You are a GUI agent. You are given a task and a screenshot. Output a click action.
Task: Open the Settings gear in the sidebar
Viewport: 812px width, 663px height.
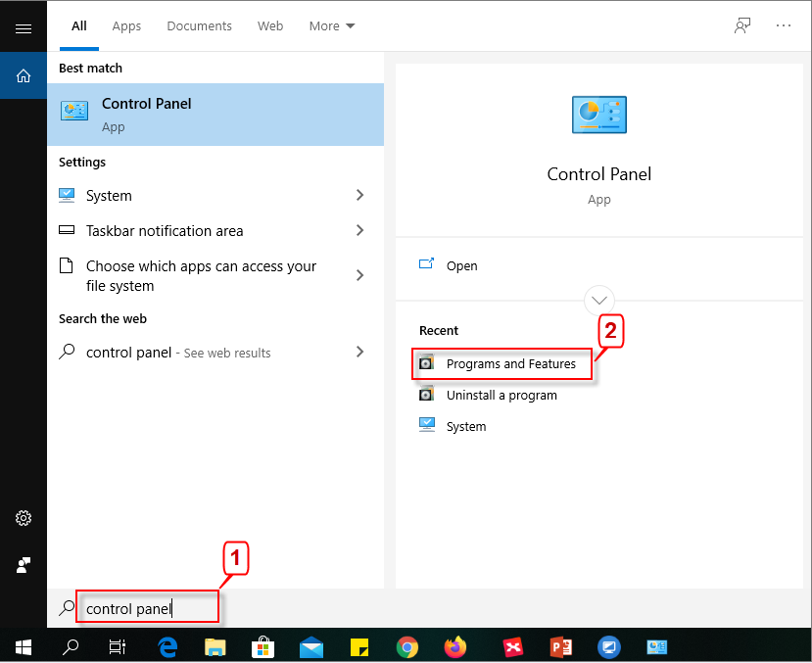(x=24, y=517)
